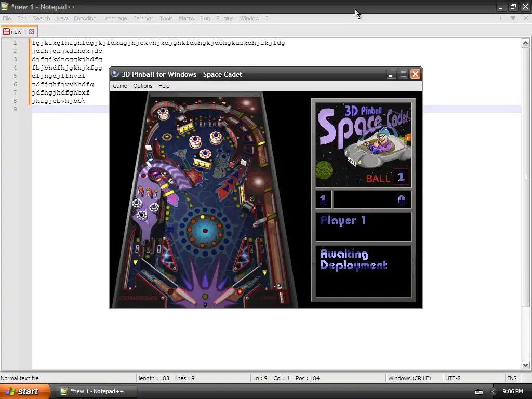
Task: Click the pinball ball icon in the title bar
Action: pyautogui.click(x=115, y=74)
